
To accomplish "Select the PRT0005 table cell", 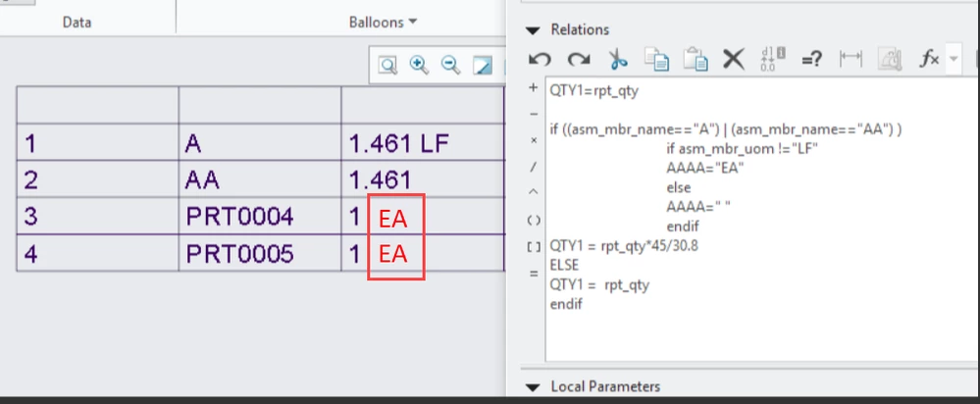I will point(260,254).
